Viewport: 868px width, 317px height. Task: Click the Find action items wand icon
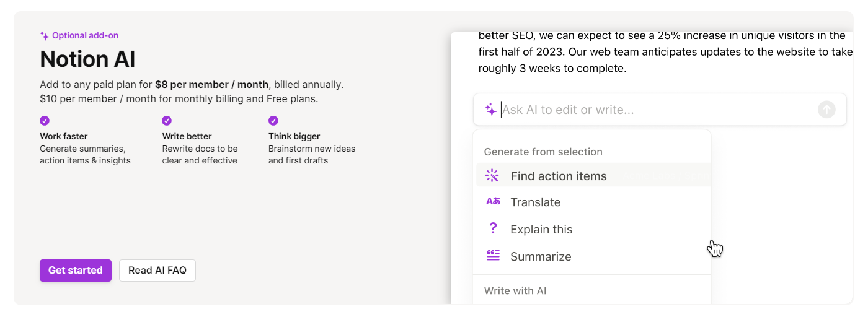click(x=492, y=176)
